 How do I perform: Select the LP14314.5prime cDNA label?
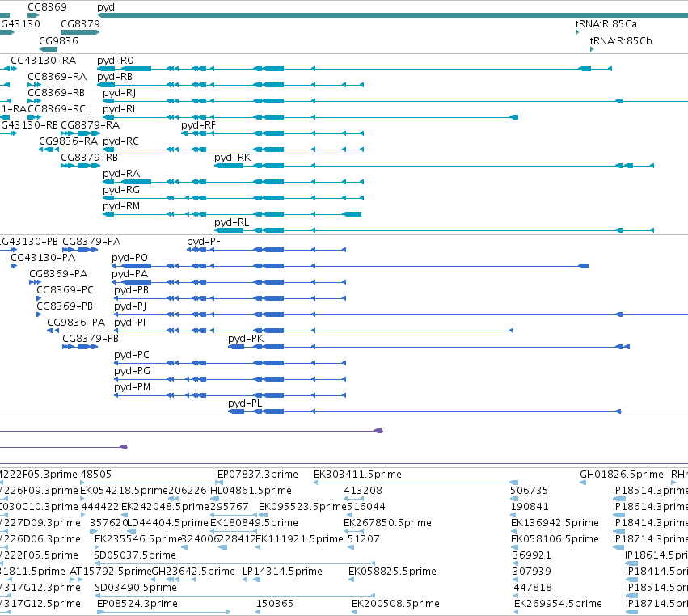[x=282, y=572]
